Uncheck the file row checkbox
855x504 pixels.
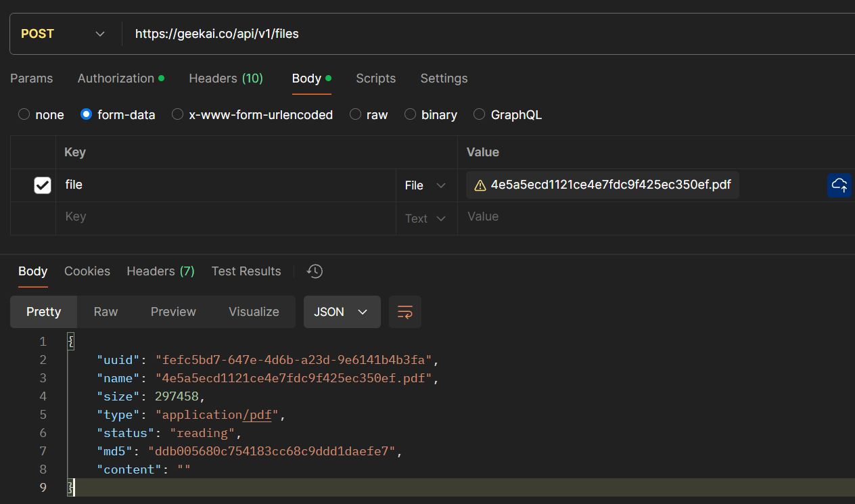43,185
